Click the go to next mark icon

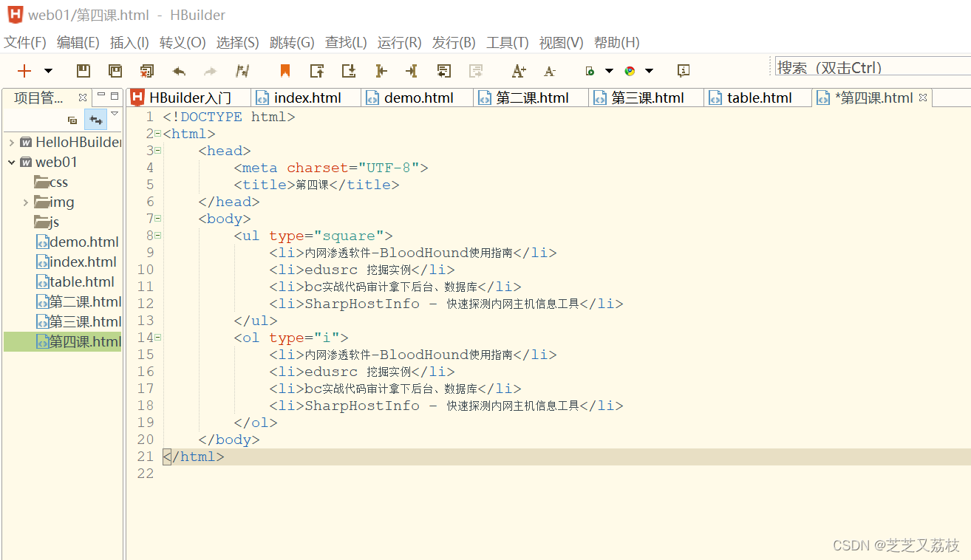pyautogui.click(x=349, y=71)
